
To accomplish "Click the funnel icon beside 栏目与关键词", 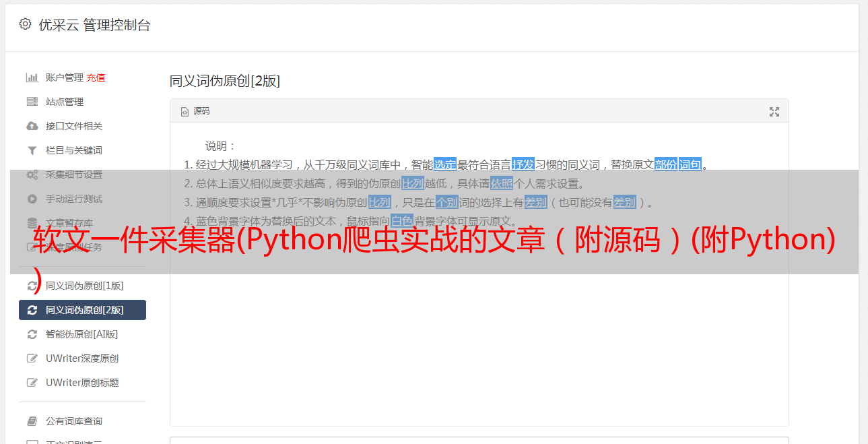I will point(32,150).
